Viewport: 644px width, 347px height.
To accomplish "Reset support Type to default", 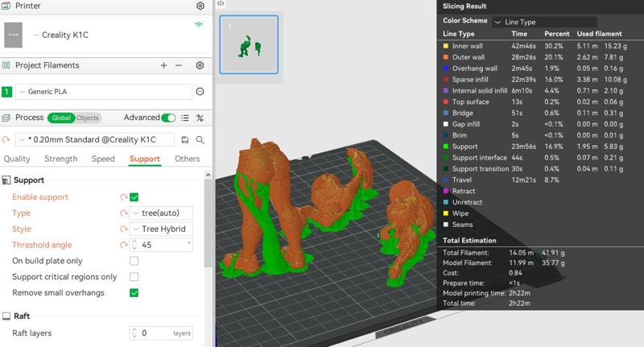I will (123, 213).
